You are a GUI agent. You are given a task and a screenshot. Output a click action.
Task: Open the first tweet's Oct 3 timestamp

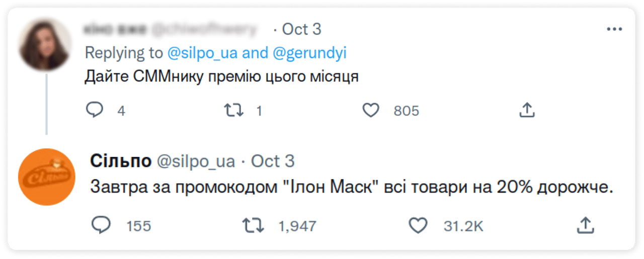(x=301, y=29)
